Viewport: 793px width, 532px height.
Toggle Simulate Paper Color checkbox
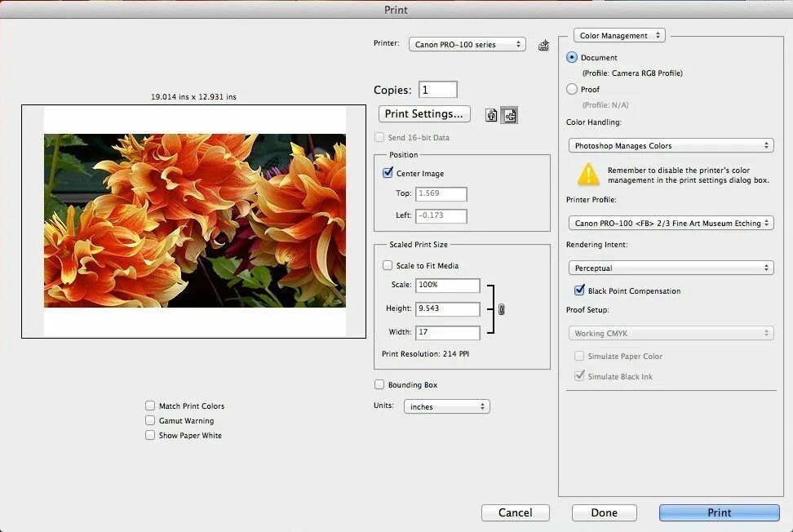point(579,356)
